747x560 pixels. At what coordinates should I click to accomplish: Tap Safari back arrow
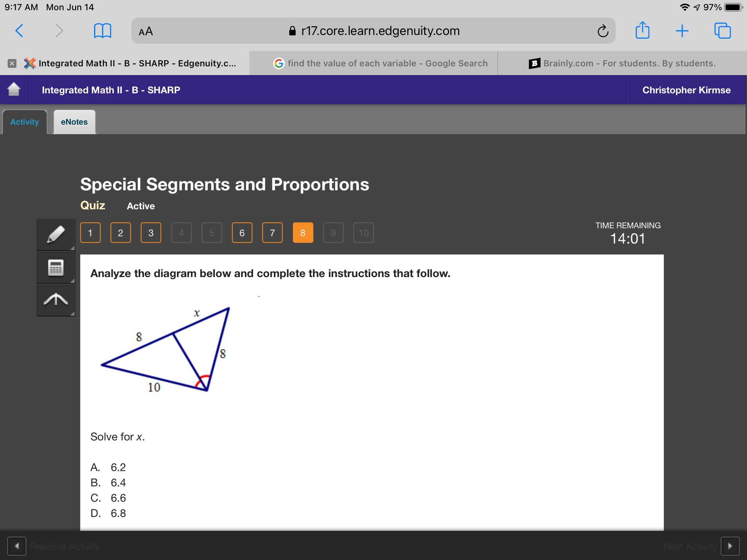pos(20,31)
